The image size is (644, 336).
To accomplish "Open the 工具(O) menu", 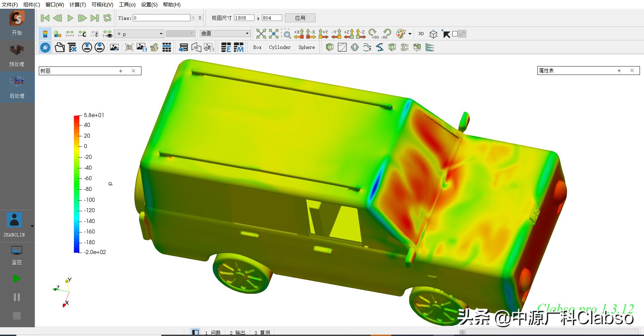I will click(x=127, y=4).
